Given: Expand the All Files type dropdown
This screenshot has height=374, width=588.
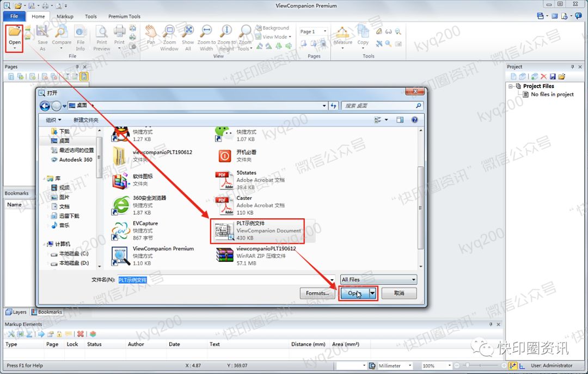Looking at the screenshot, I should (413, 279).
